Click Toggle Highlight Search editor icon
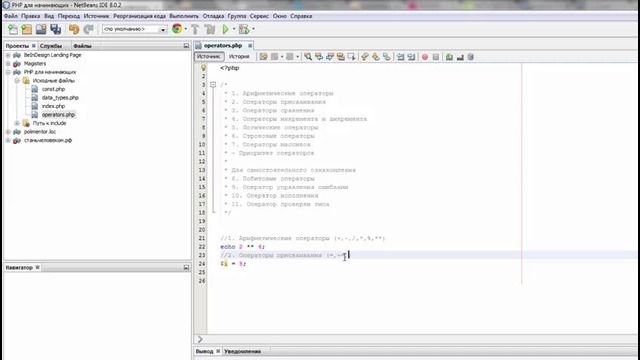 click(x=340, y=57)
